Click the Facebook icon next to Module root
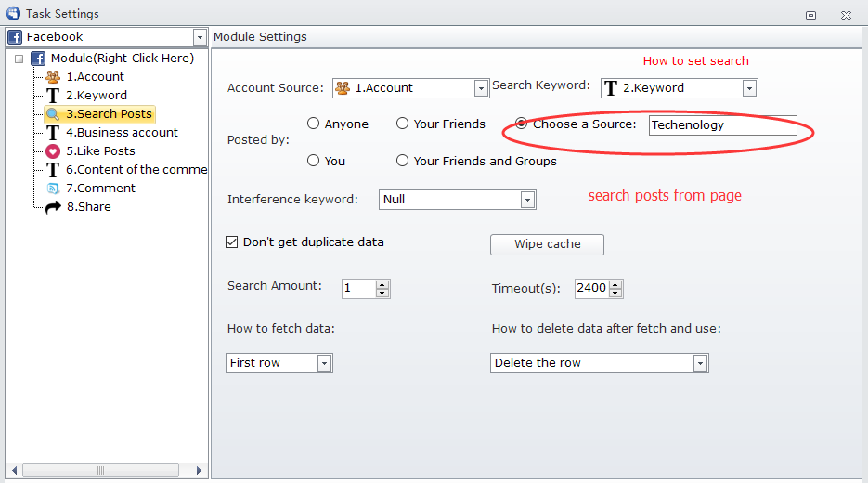868x483 pixels. [x=39, y=59]
